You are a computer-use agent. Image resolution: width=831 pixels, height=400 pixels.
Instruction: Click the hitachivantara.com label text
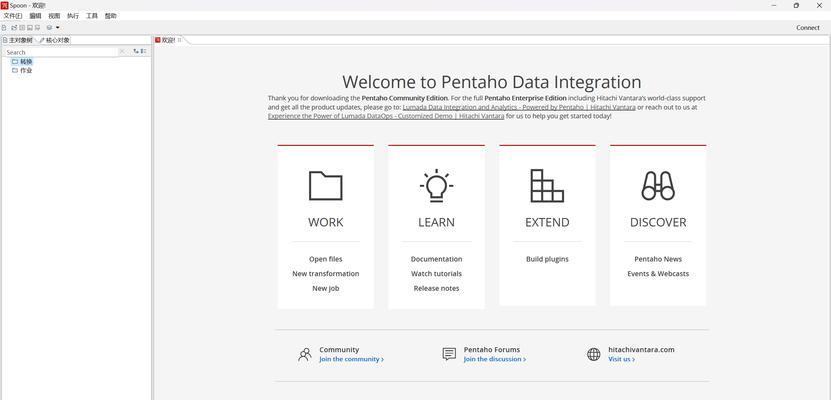tap(641, 350)
